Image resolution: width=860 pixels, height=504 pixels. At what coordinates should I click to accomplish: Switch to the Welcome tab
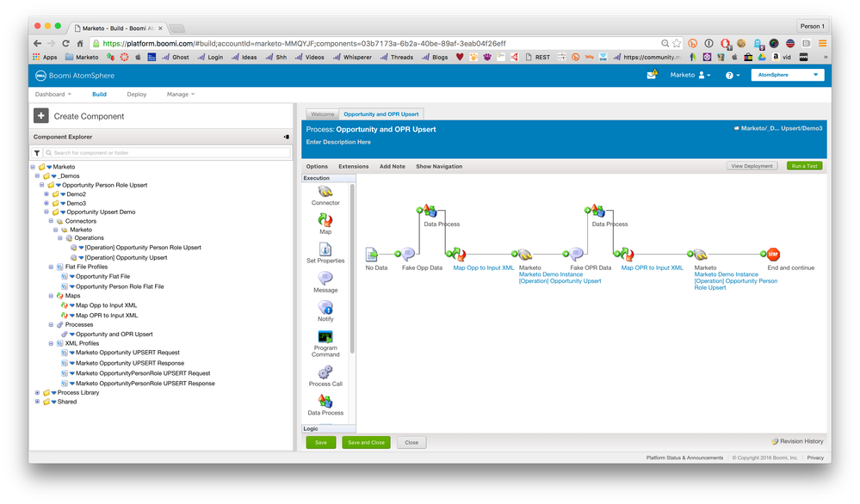coord(322,114)
